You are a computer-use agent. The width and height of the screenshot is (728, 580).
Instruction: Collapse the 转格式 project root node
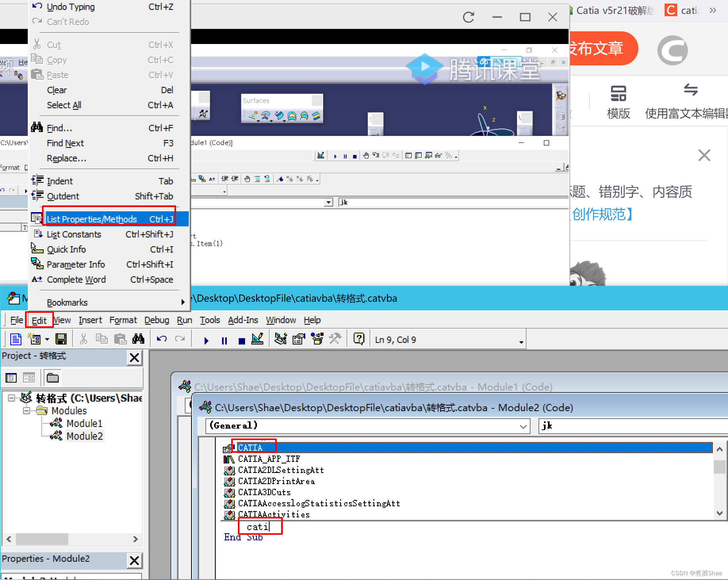[x=11, y=398]
